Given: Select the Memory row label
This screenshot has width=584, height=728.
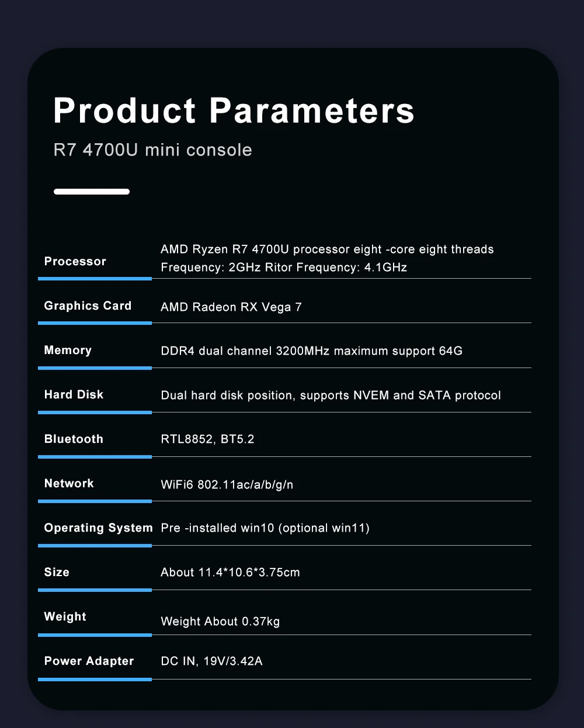Looking at the screenshot, I should [68, 350].
